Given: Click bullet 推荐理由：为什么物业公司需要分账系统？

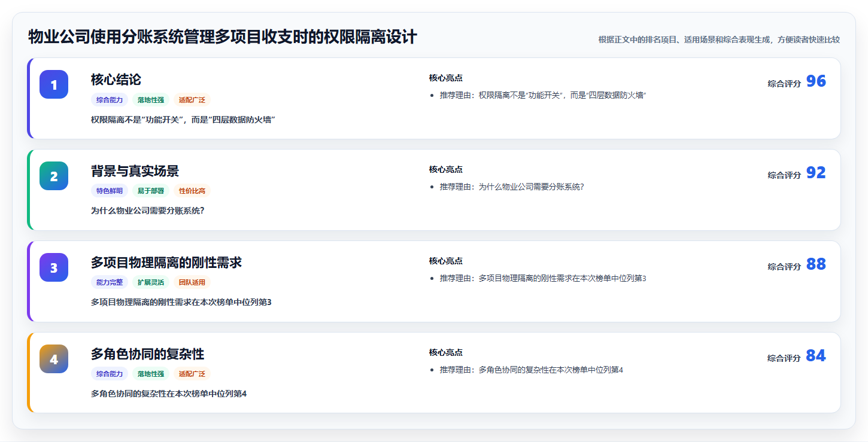Looking at the screenshot, I should tap(512, 187).
